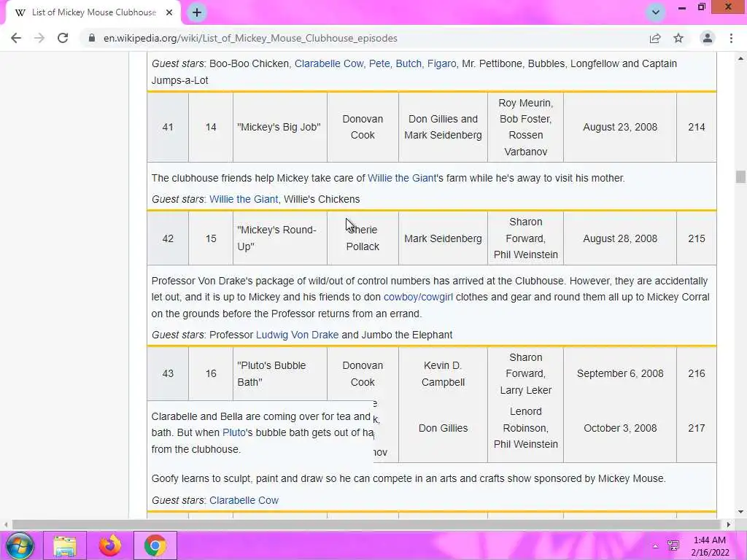Click the Cherie Pollack director cell
The image size is (747, 560).
tap(363, 238)
